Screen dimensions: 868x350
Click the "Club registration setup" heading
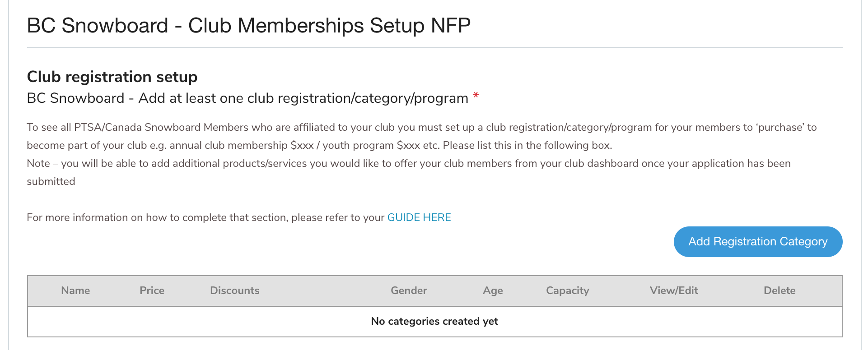[x=112, y=77]
